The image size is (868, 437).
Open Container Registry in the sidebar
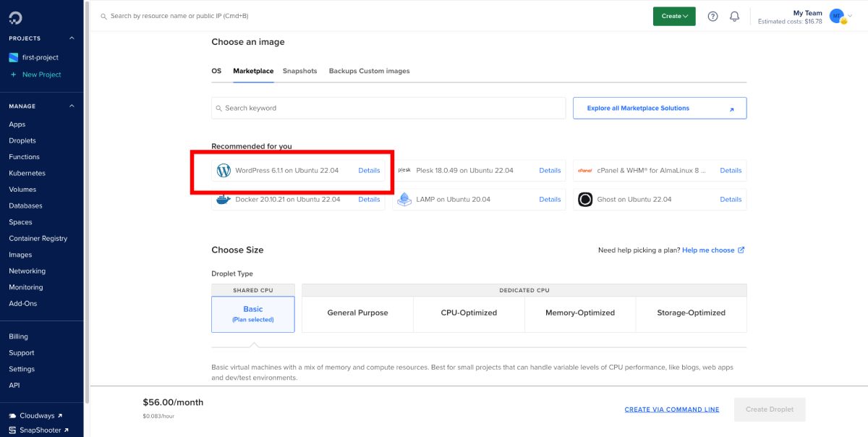coord(38,238)
